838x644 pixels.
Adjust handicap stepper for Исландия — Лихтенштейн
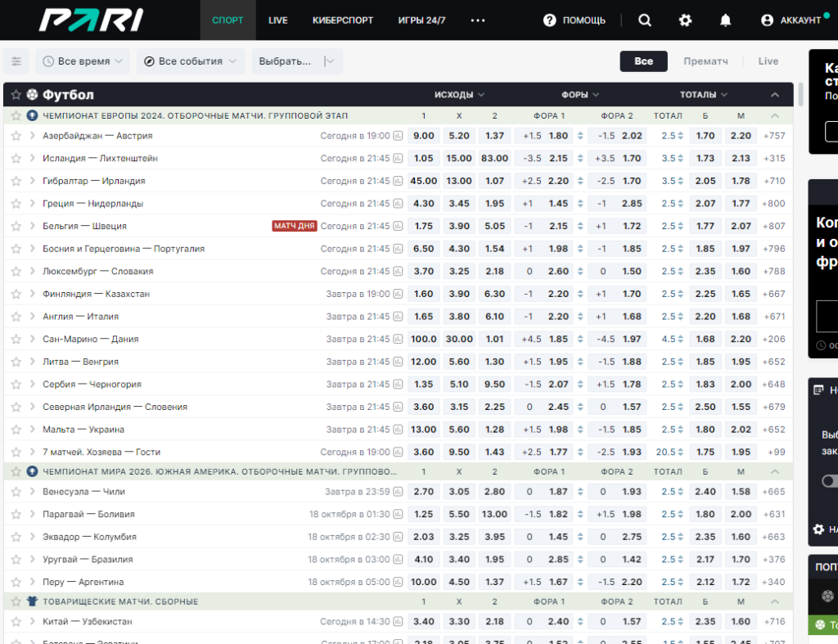click(580, 158)
